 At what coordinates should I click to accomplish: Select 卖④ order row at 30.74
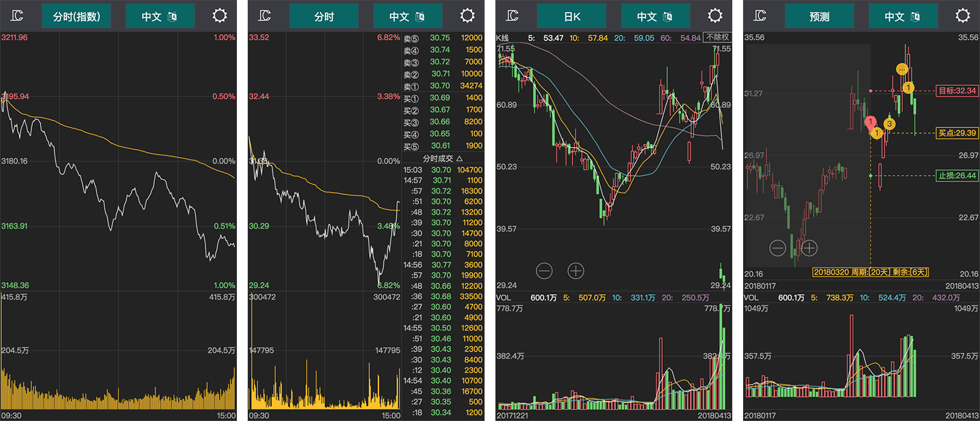point(443,50)
